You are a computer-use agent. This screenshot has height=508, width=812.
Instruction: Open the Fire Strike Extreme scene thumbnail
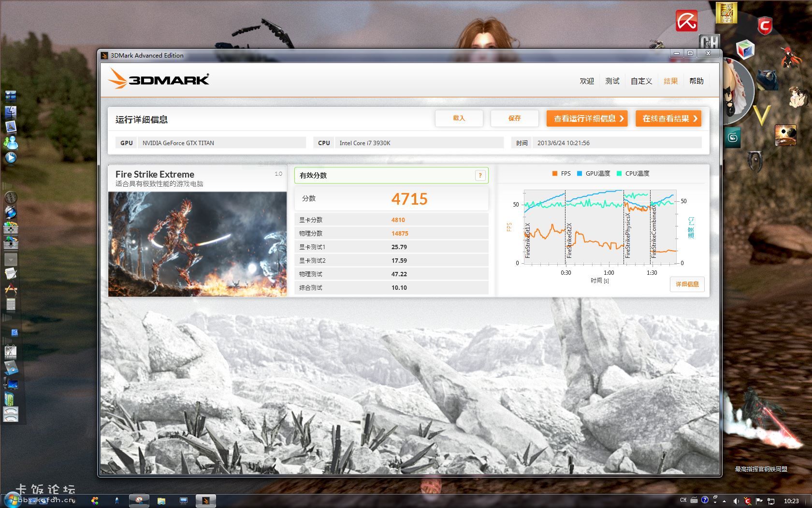click(x=197, y=244)
